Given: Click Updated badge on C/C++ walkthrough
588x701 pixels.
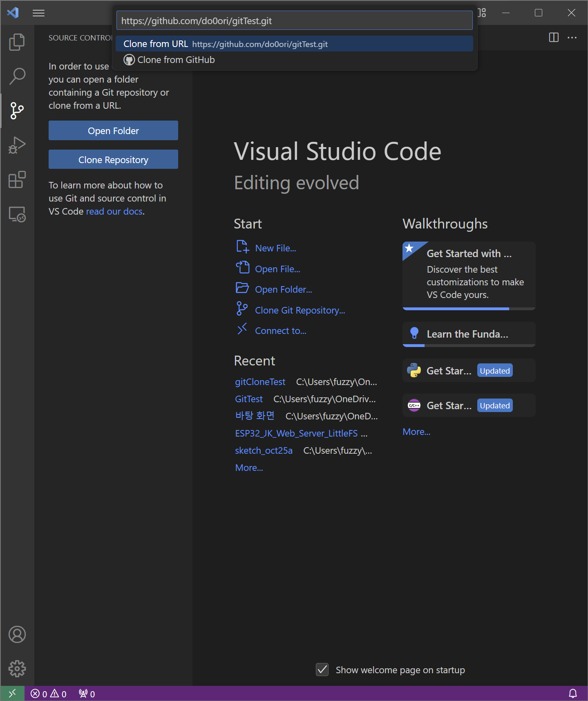Looking at the screenshot, I should coord(495,405).
